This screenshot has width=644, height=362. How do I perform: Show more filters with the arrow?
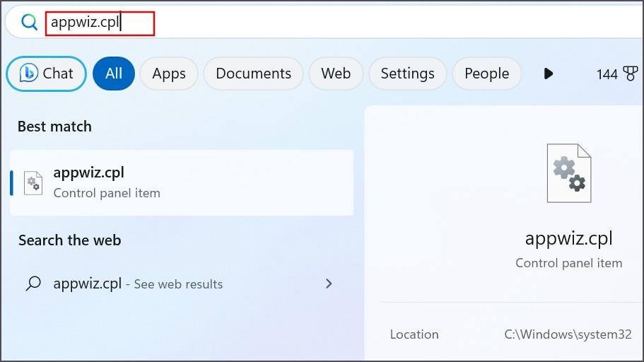549,74
